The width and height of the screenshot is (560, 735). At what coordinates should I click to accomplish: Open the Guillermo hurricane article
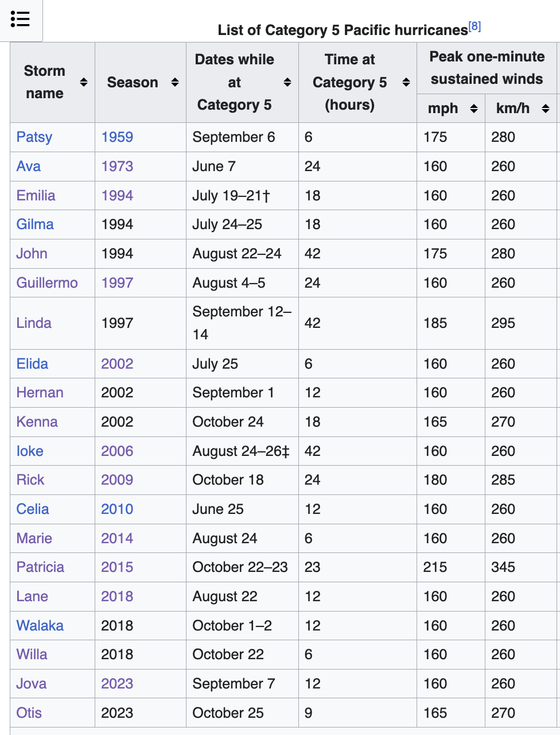(x=47, y=283)
